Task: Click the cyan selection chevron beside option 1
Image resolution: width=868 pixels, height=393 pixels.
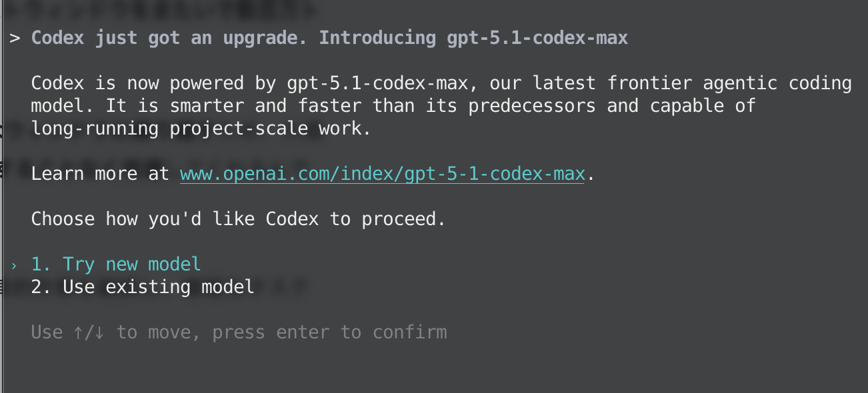Action: [14, 264]
